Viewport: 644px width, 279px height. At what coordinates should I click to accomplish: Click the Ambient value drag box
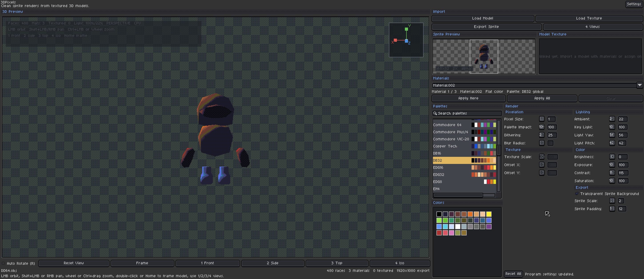point(612,119)
